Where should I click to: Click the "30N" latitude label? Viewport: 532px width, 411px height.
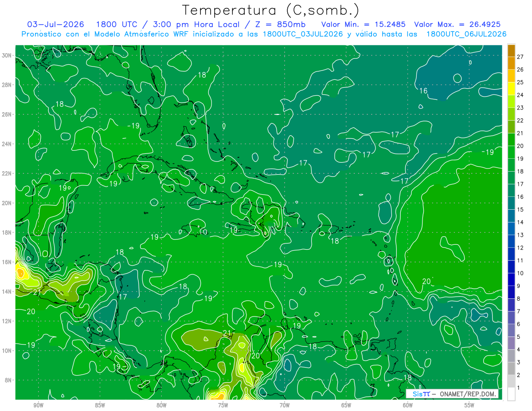[6, 55]
